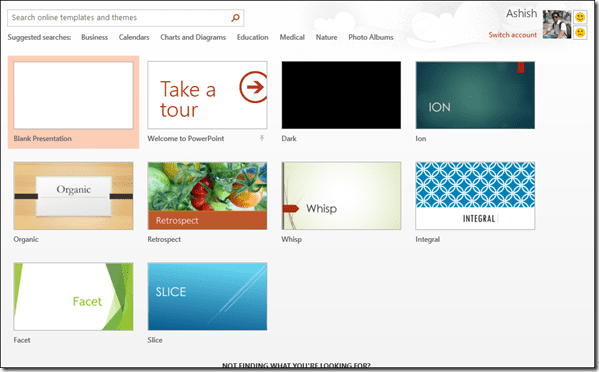Click the search magnifier icon

point(235,18)
